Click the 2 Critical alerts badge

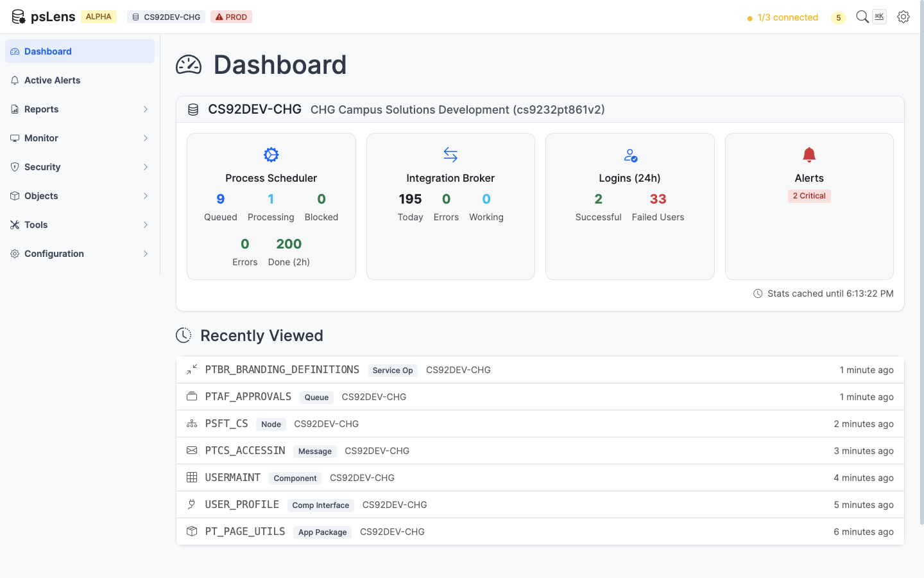809,196
